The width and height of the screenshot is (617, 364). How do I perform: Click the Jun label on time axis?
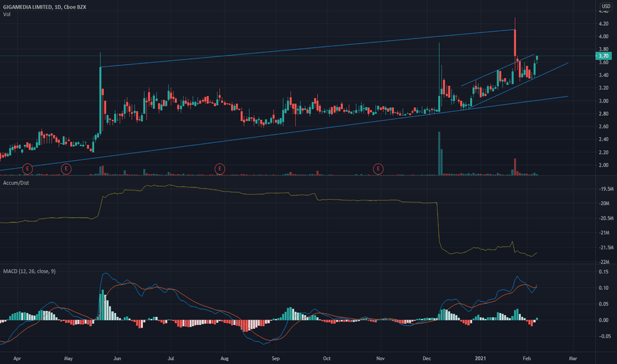tap(117, 359)
